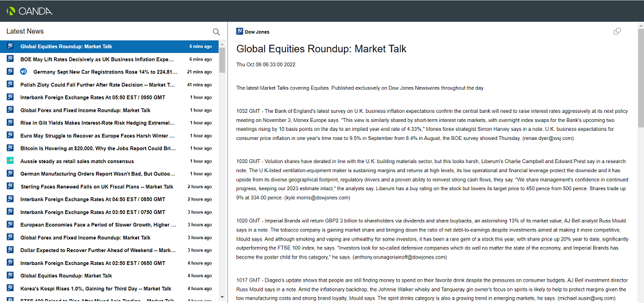The height and width of the screenshot is (303, 644).
Task: Click the article pane scrollbar up arrow
Action: (641, 24)
